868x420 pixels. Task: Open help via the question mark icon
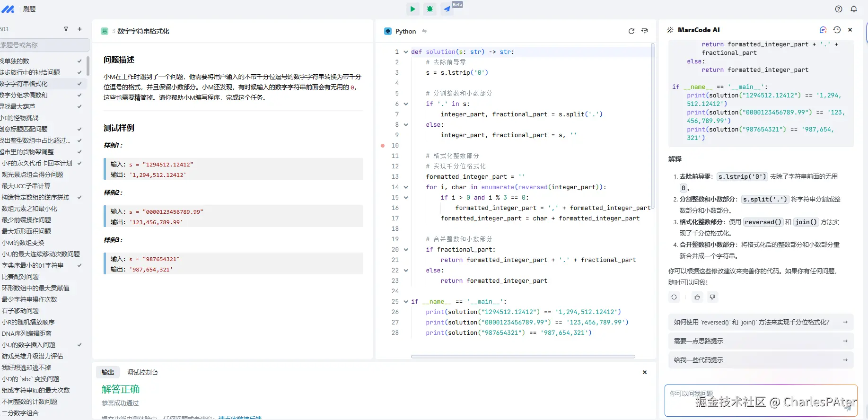click(839, 9)
